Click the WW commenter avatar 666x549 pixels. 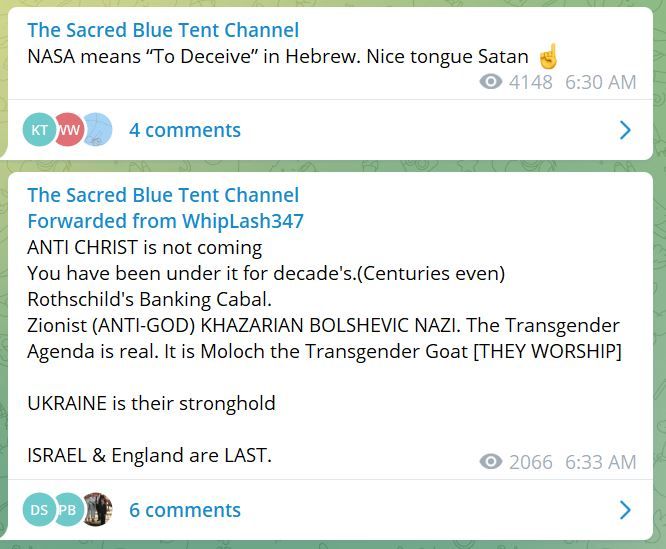68,130
